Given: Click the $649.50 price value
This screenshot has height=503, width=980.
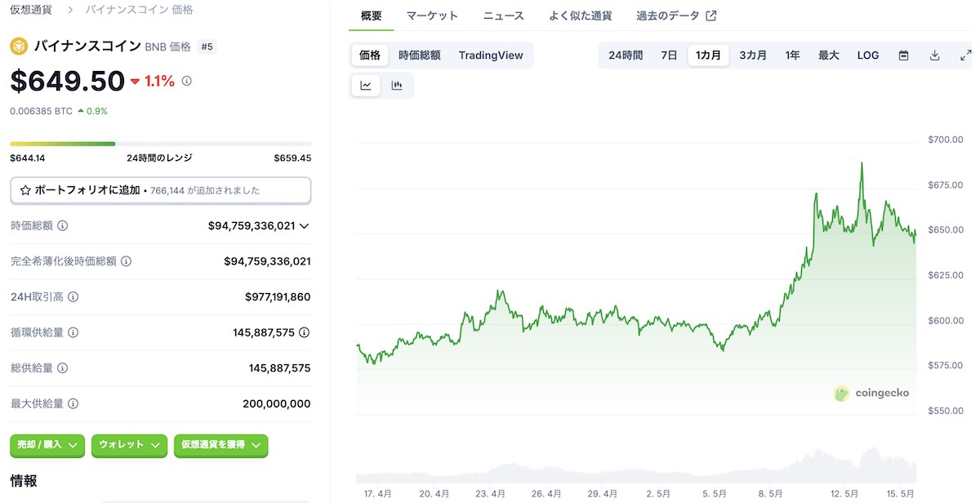Looking at the screenshot, I should (67, 81).
